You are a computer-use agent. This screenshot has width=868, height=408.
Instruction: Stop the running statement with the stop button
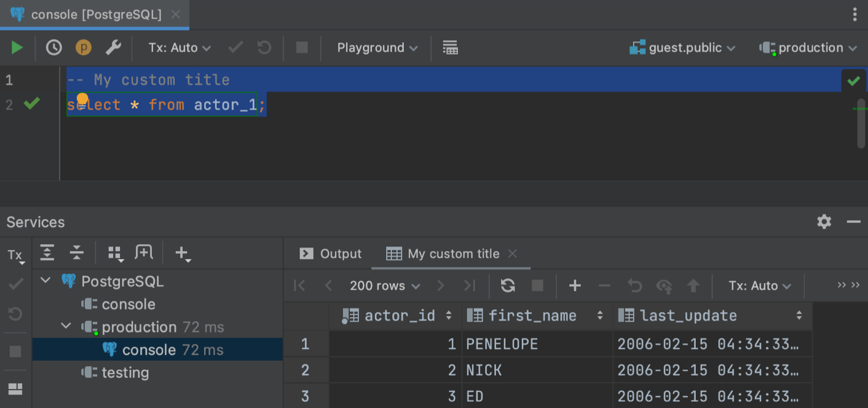[302, 47]
